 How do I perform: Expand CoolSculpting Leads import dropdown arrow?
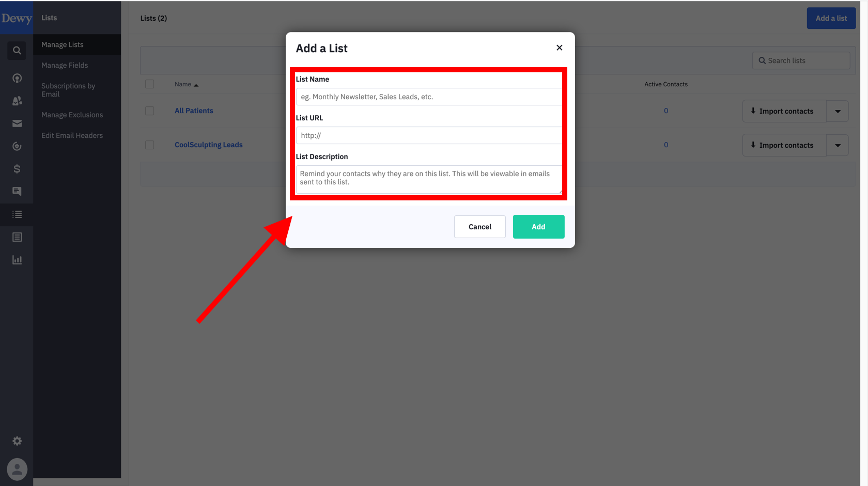[838, 145]
